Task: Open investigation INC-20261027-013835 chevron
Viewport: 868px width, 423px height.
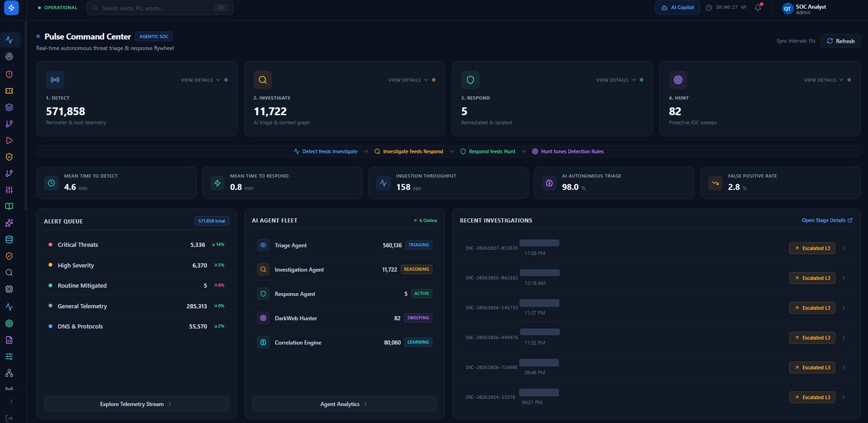Action: (844, 248)
